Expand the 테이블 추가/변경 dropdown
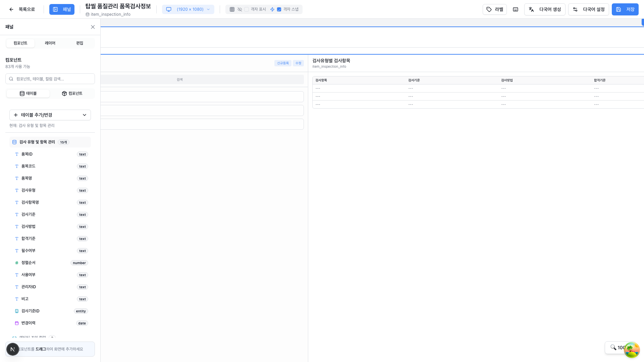 (x=50, y=115)
